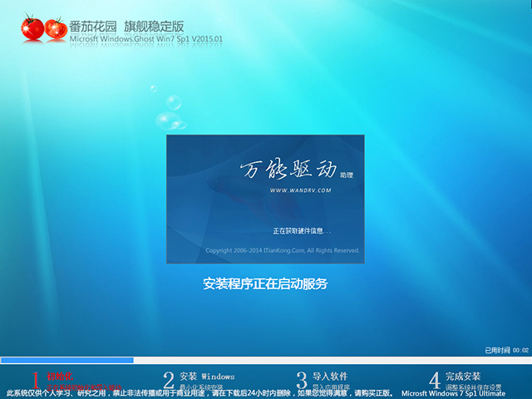Click the step 4 number icon
The height and width of the screenshot is (399, 532).
click(434, 381)
